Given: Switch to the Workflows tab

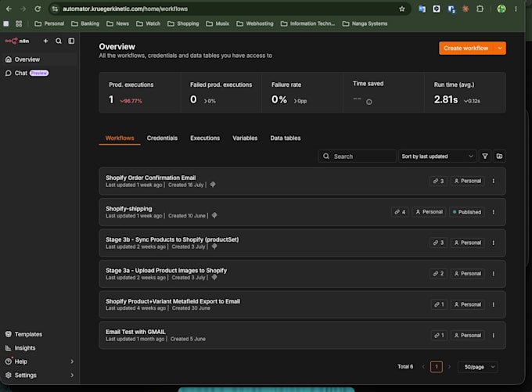Looking at the screenshot, I should coord(120,138).
